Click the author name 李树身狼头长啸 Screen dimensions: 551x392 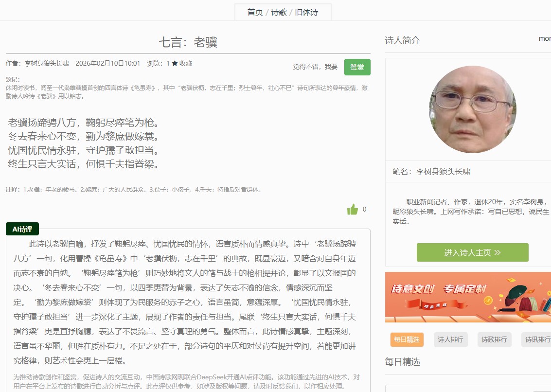coord(47,63)
